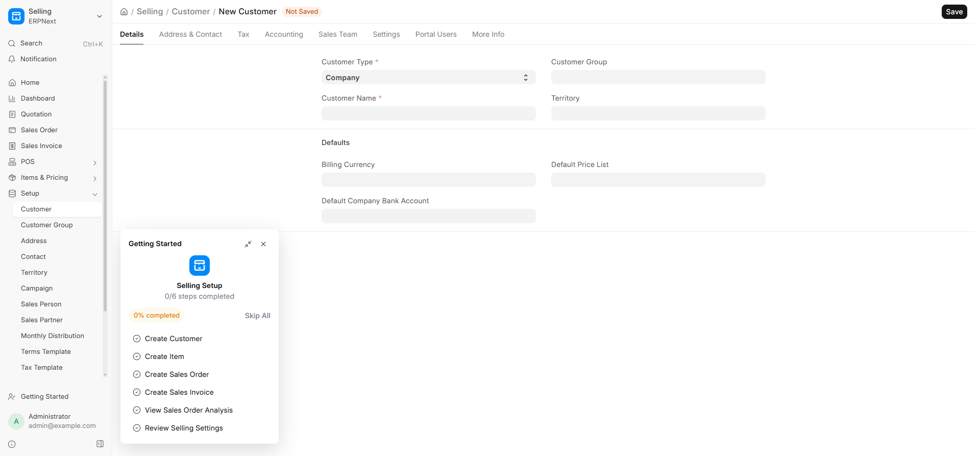Click the Save button

(954, 12)
